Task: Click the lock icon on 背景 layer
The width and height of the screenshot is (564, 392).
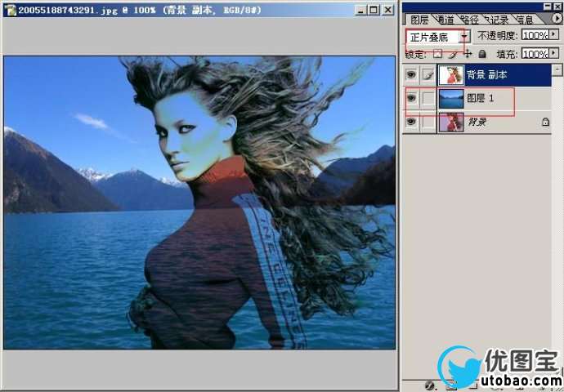Action: pos(545,122)
